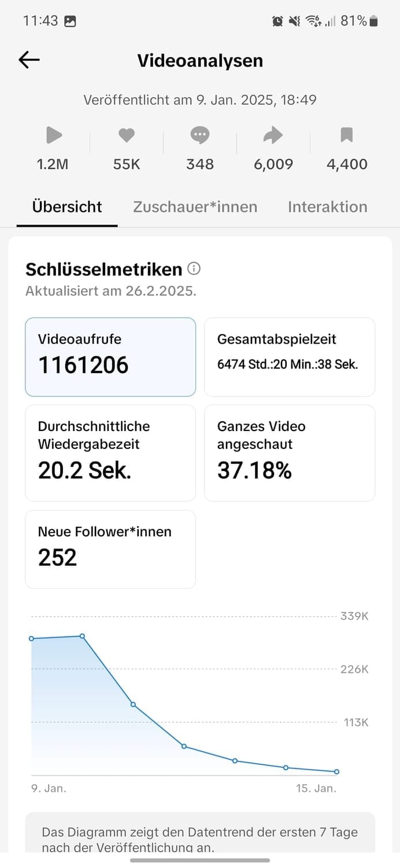Select the Videoaufrufe metric card

pos(110,356)
